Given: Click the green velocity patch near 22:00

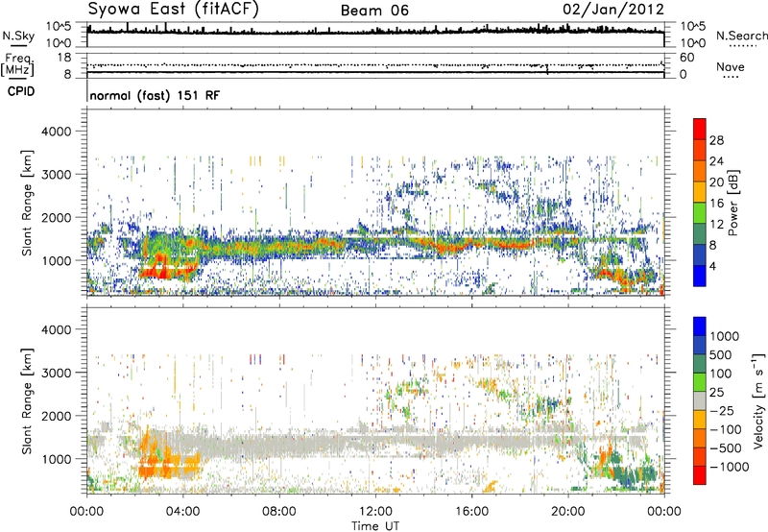Looking at the screenshot, I should pos(632,475).
